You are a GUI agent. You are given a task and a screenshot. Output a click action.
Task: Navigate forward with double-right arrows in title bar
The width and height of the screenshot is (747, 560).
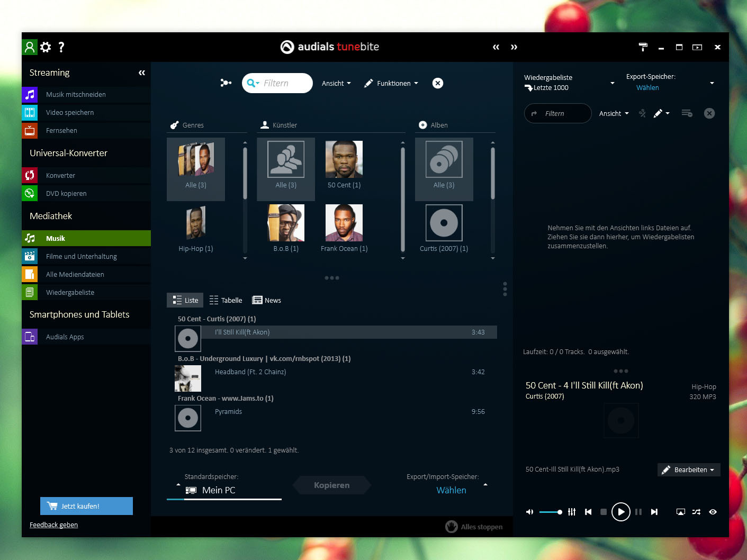tap(514, 47)
